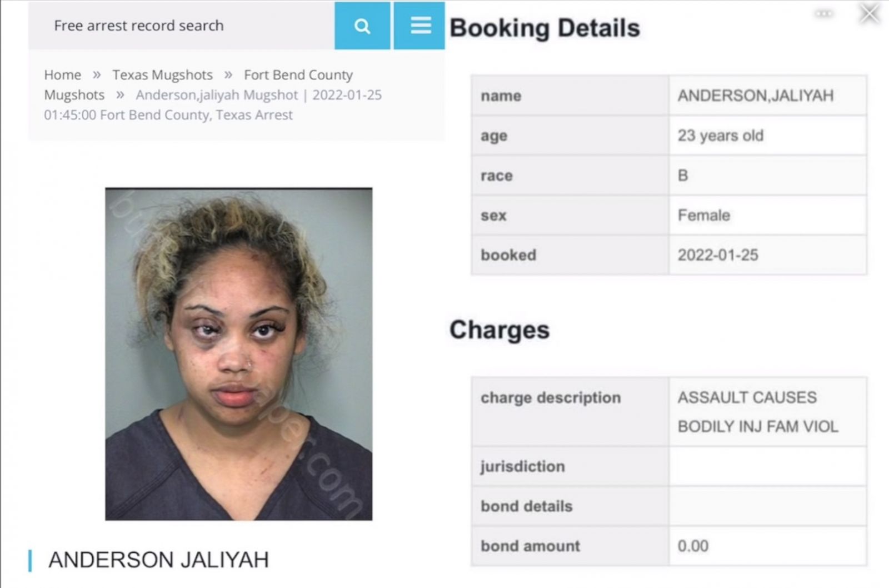Viewport: 889px width, 588px height.
Task: Click the Booking Details heading
Action: (x=545, y=28)
